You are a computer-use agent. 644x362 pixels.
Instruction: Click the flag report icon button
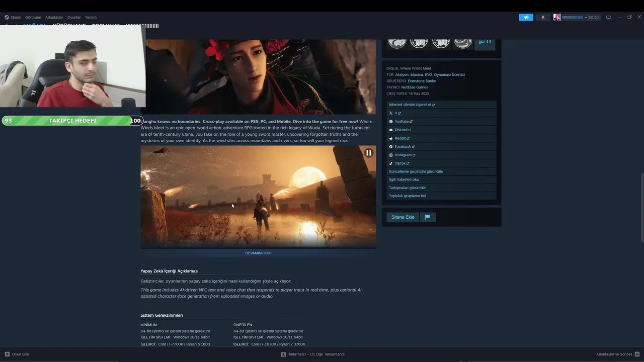click(x=428, y=217)
